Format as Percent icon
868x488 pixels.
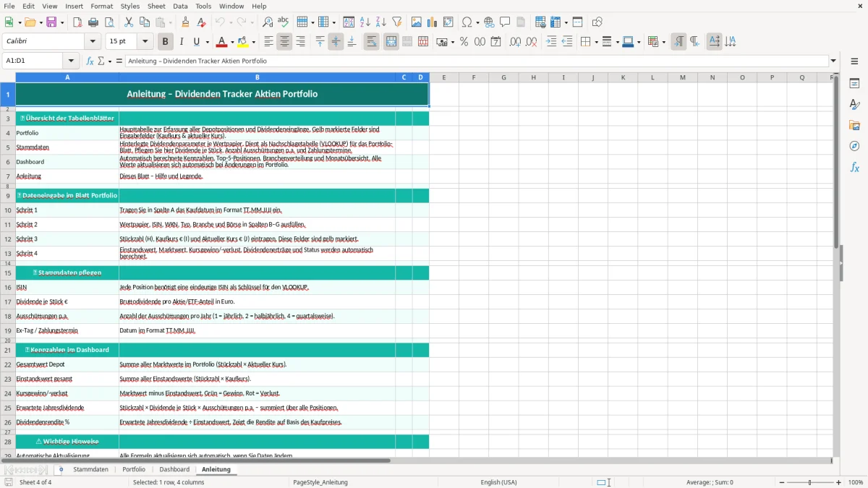point(464,42)
